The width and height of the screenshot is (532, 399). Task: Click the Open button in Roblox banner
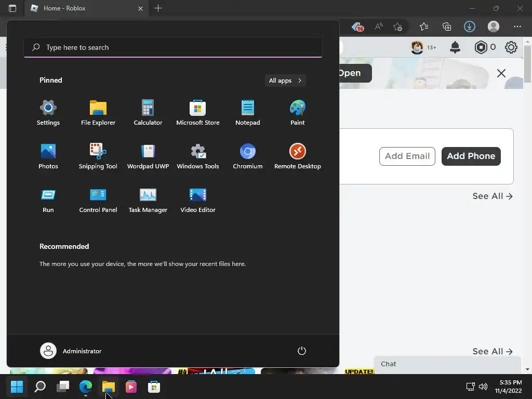[x=355, y=73]
